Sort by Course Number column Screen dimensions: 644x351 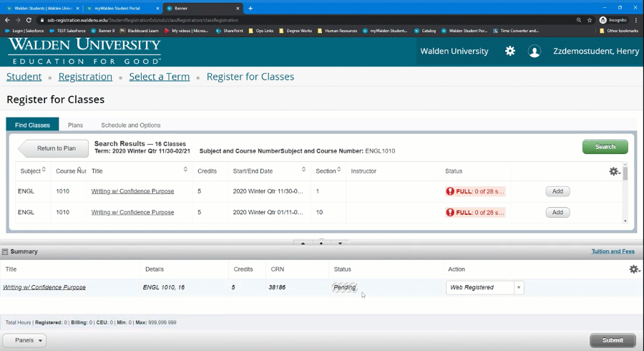[79, 168]
